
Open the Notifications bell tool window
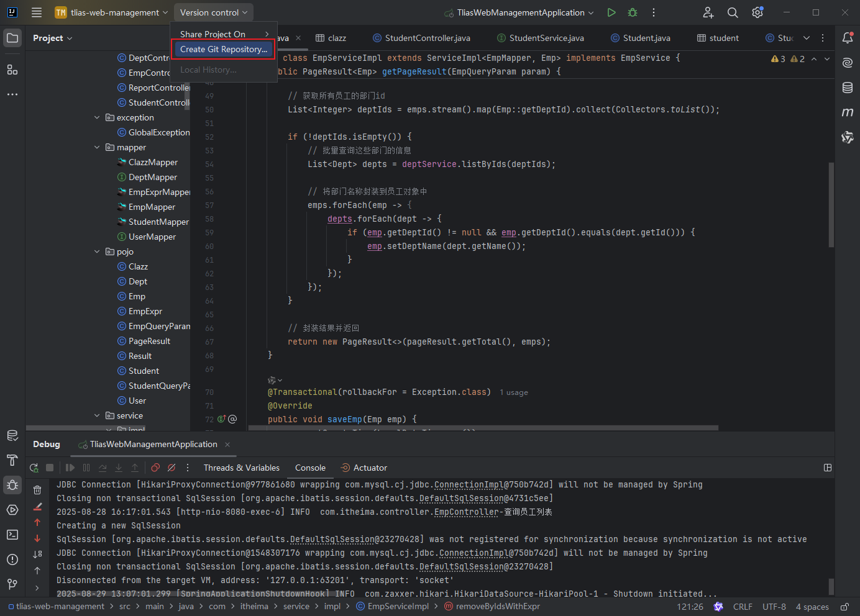(x=848, y=38)
